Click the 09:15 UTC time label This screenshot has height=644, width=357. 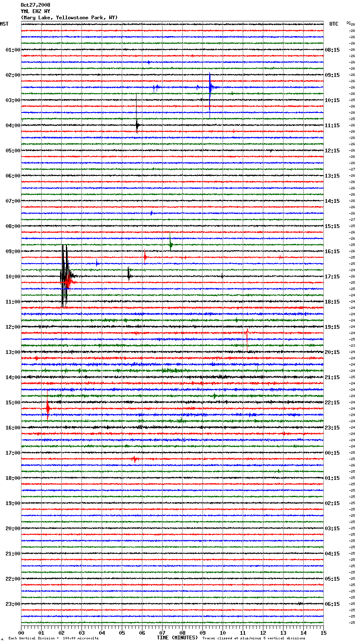pos(332,75)
